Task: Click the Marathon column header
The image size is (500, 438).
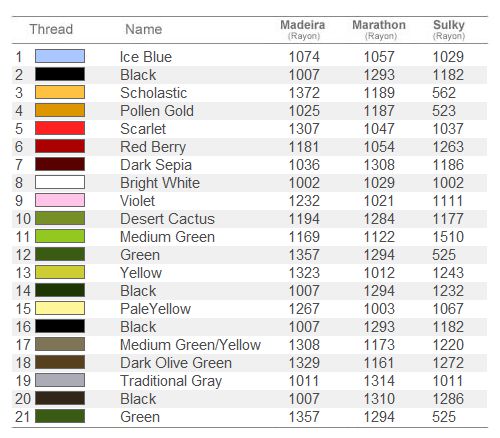Action: click(x=379, y=29)
